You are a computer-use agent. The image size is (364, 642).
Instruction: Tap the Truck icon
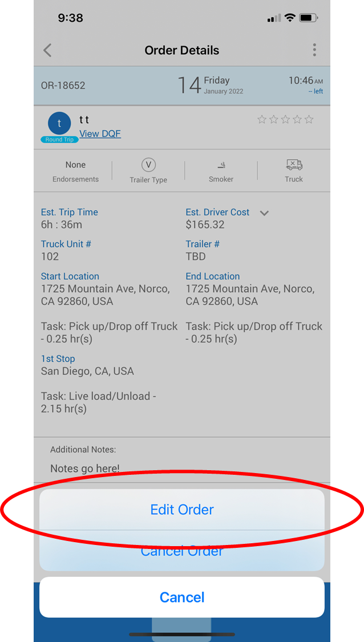point(294,165)
